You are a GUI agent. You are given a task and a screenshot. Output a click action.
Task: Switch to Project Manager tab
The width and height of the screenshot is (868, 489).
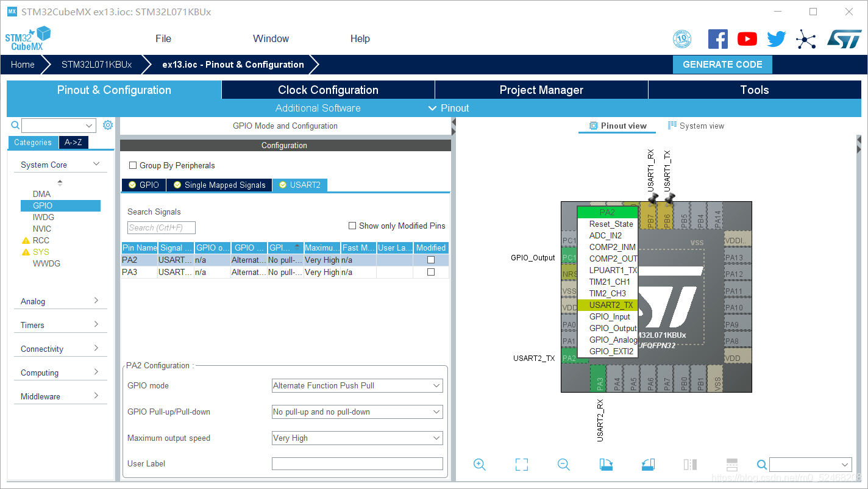541,90
